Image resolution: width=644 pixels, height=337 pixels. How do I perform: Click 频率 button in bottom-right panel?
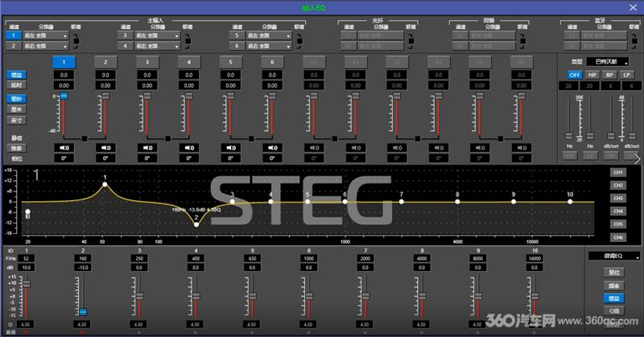coord(614,286)
